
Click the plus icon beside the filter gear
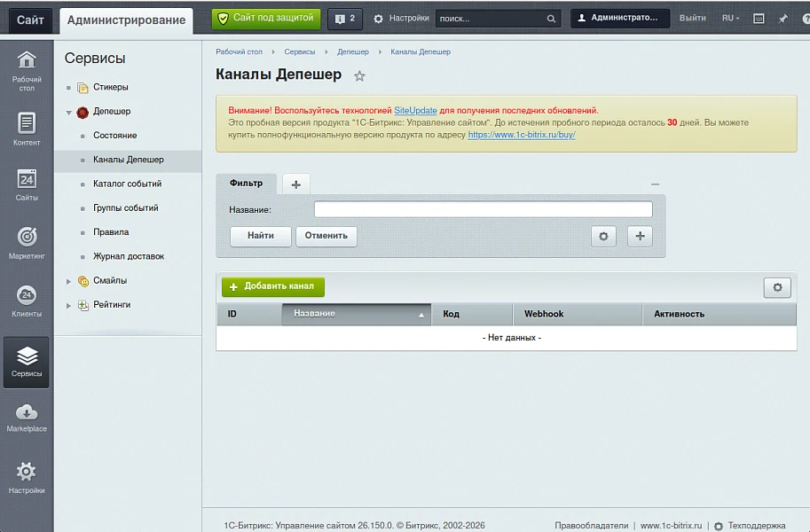coord(640,236)
